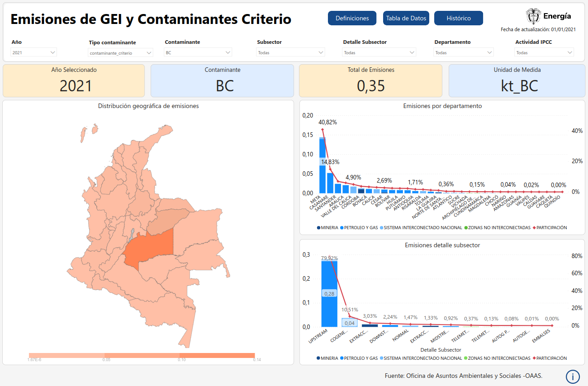Open the Definiciones page

point(352,18)
